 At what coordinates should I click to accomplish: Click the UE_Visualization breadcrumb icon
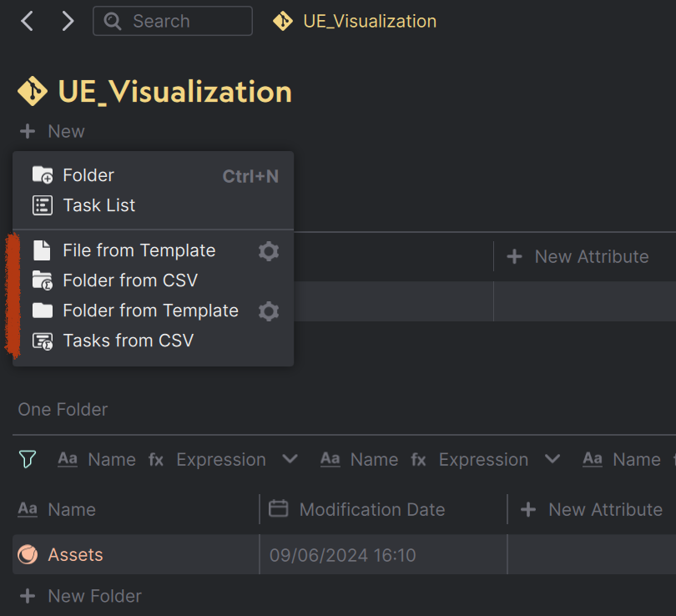(x=284, y=21)
